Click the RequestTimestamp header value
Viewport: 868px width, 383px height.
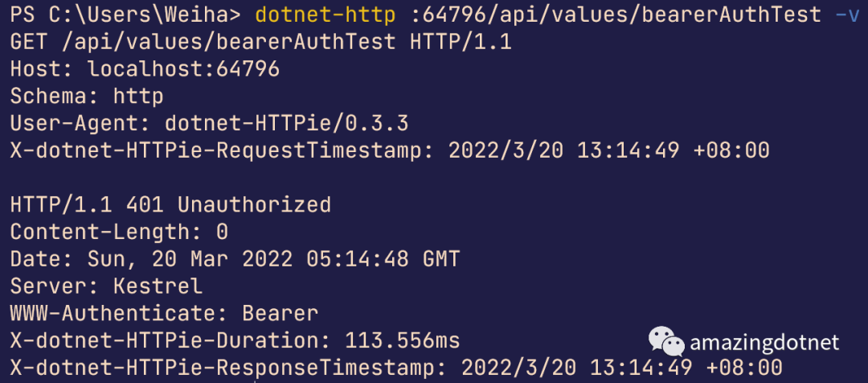coord(609,150)
